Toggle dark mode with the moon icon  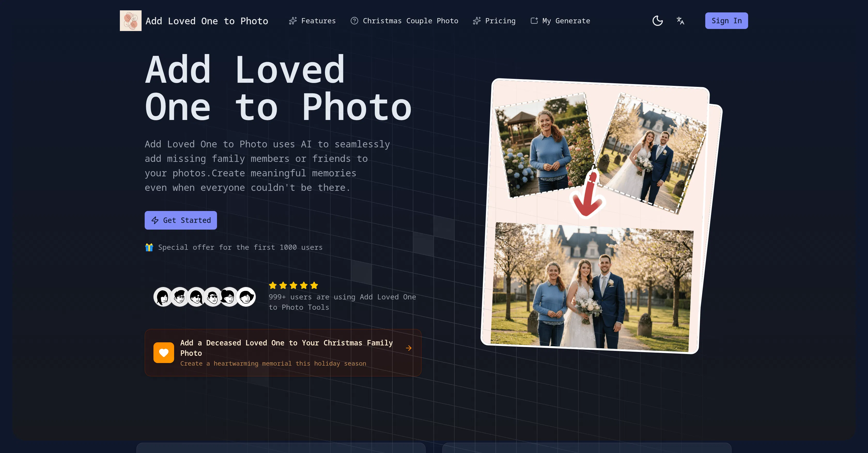657,21
